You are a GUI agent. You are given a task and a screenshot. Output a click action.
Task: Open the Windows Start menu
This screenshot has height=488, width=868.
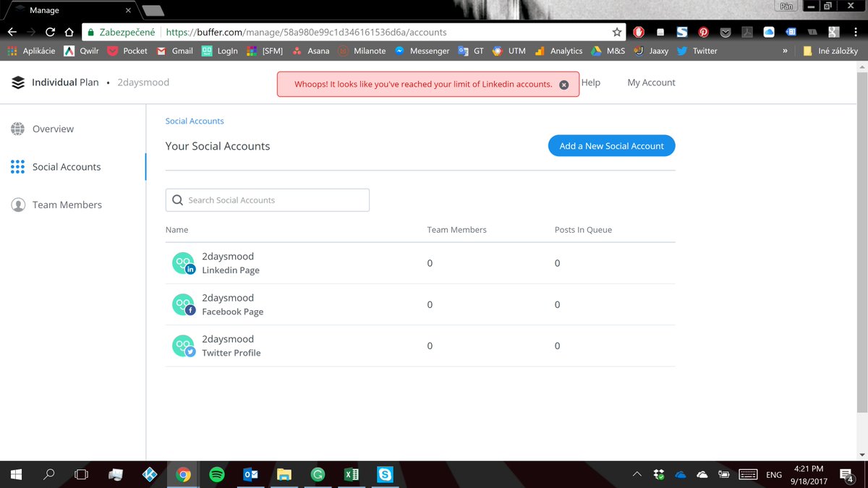pyautogui.click(x=16, y=475)
